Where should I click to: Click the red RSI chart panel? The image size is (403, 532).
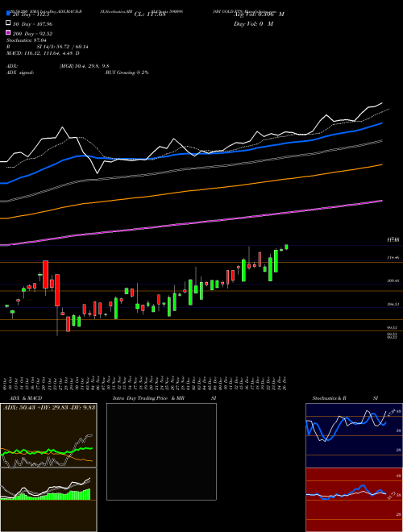click(354, 500)
